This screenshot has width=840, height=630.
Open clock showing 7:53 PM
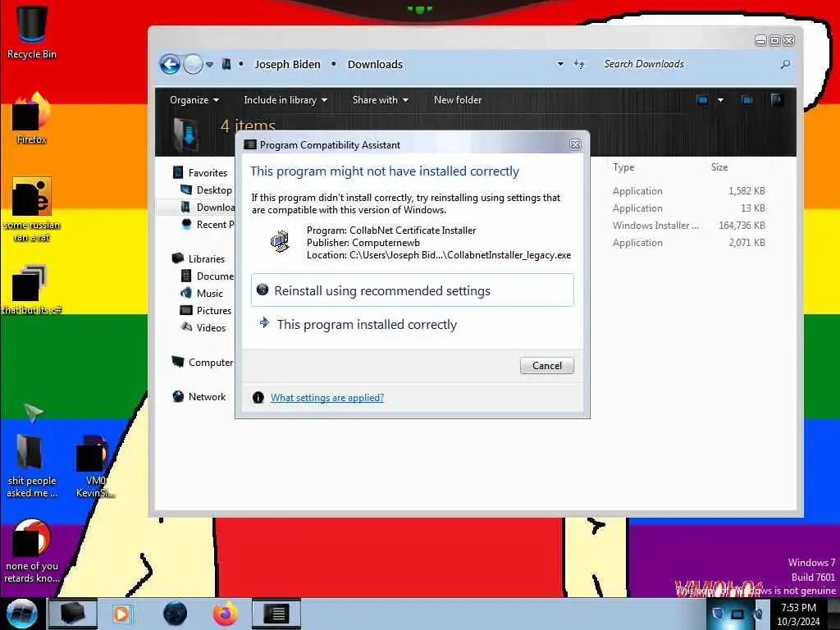[x=798, y=614]
